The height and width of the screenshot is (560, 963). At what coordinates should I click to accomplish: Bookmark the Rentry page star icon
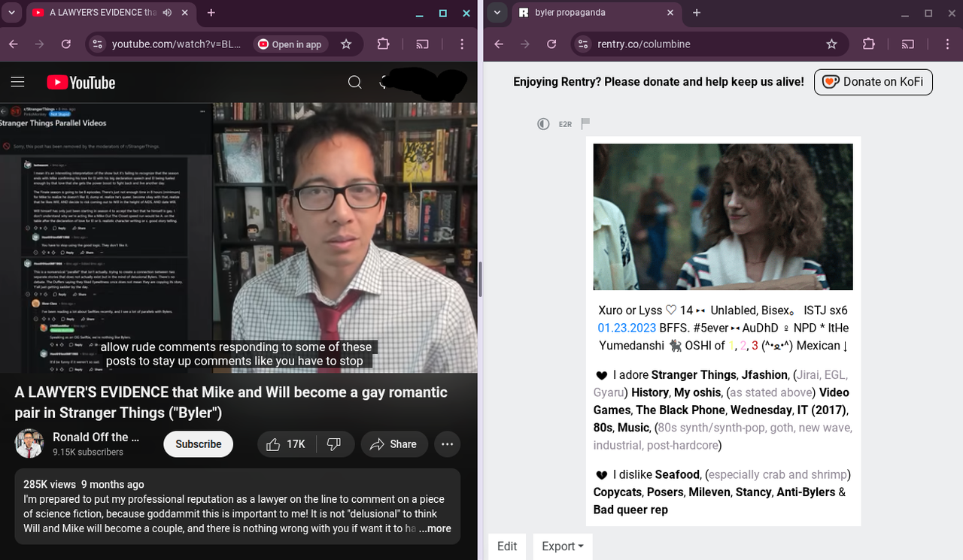point(831,44)
